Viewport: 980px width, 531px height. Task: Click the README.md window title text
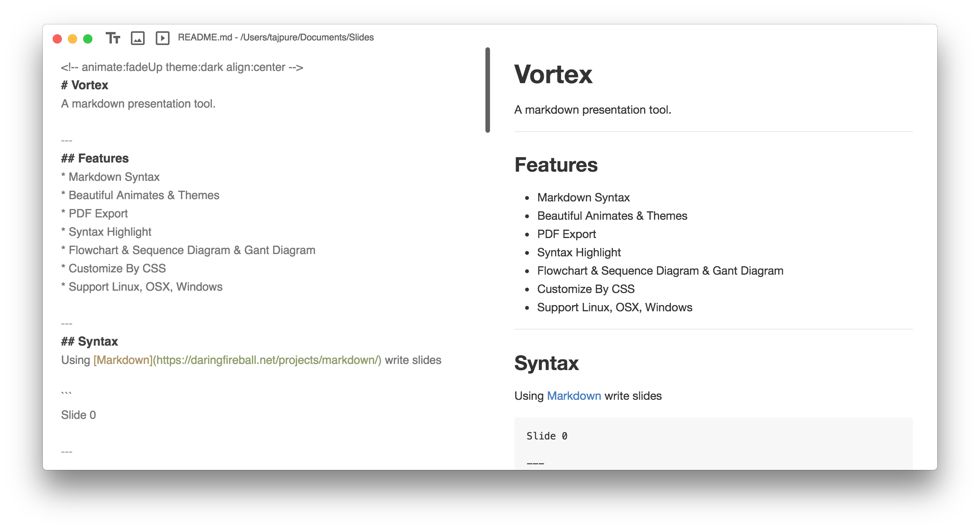(276, 37)
